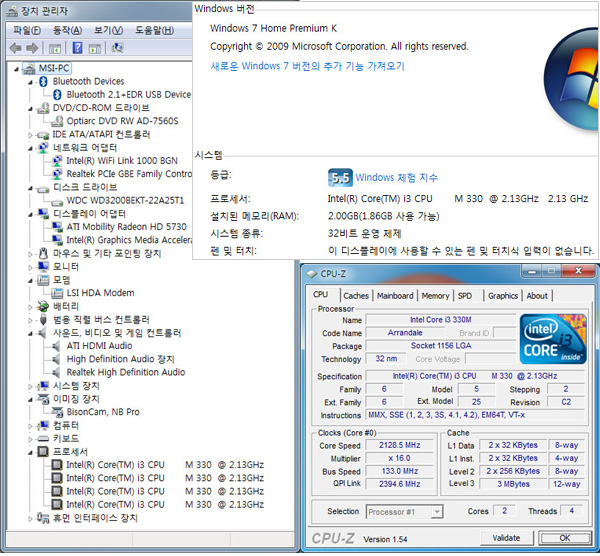Click the Intel Core i3 inside logo in CPU-Z

click(x=553, y=339)
